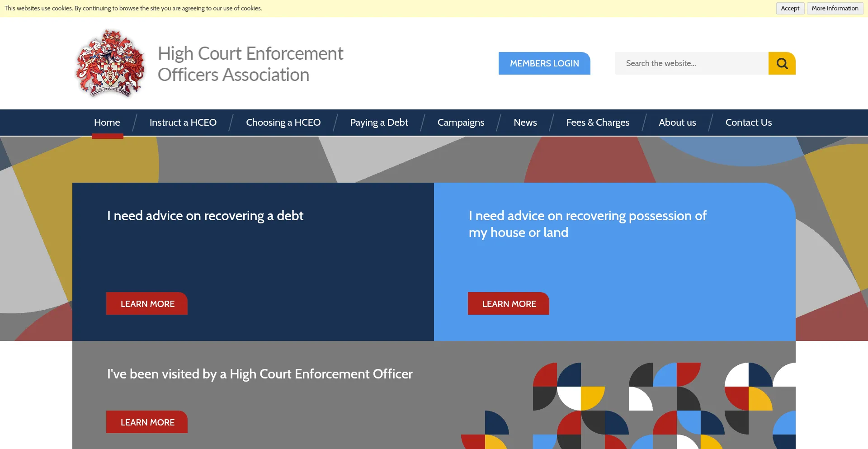Open the Campaigns menu item
This screenshot has width=868, height=449.
point(461,123)
